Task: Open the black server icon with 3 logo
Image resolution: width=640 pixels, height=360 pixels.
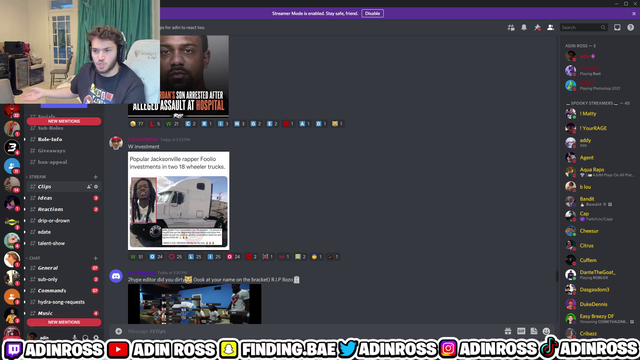Action: 12,147
